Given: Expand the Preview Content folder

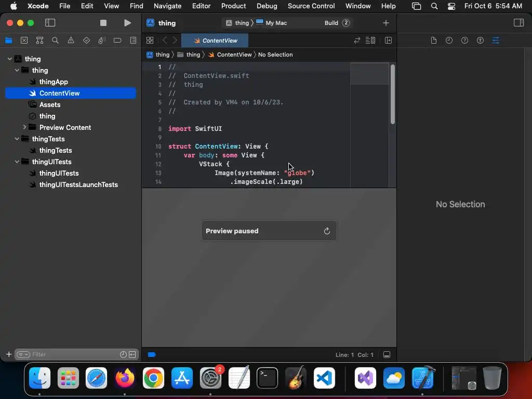Looking at the screenshot, I should (x=24, y=127).
